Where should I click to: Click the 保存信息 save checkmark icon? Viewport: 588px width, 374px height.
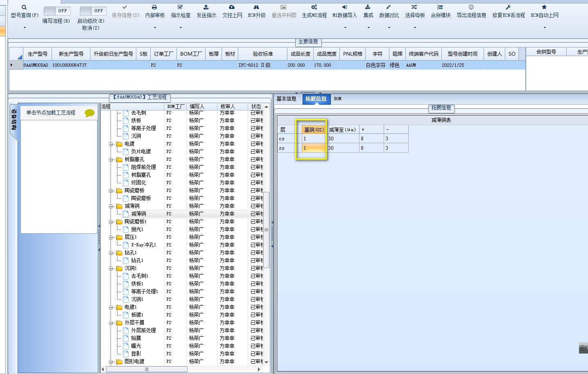tap(125, 7)
